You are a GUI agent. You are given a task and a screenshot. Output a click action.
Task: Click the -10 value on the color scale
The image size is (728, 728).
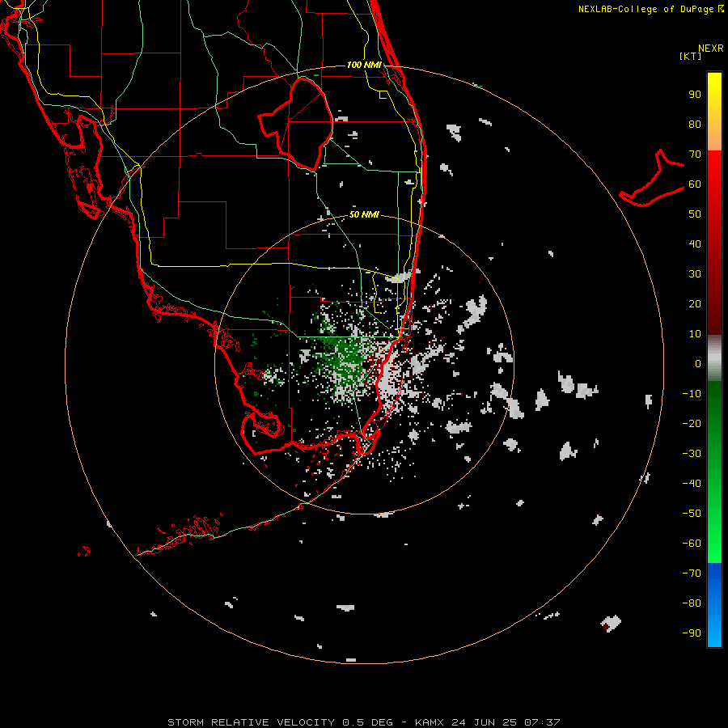pos(692,394)
